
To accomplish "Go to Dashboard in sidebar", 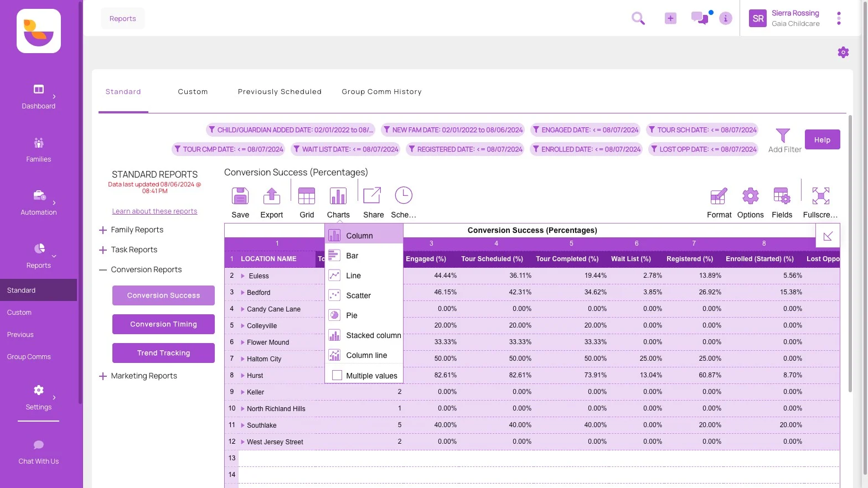I will pyautogui.click(x=38, y=97).
